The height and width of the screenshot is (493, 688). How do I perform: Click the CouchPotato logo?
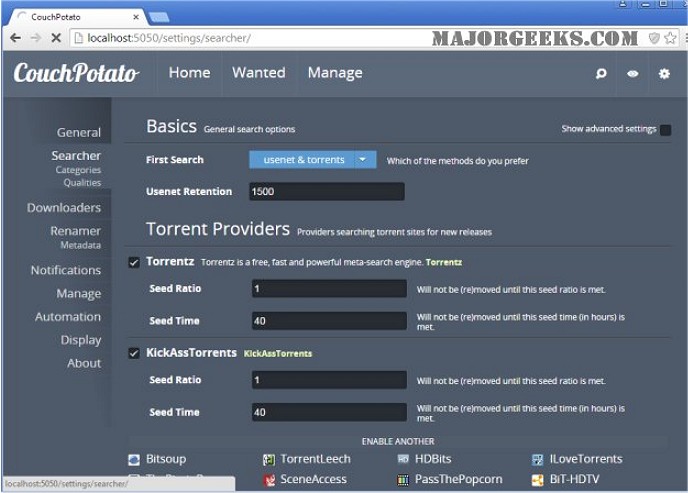point(76,73)
